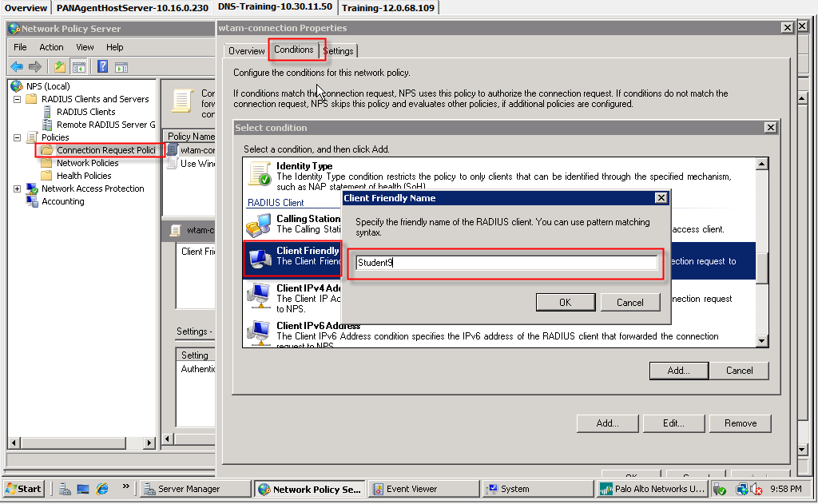
Task: Select Client IPv4 Address condition icon
Action: [259, 295]
